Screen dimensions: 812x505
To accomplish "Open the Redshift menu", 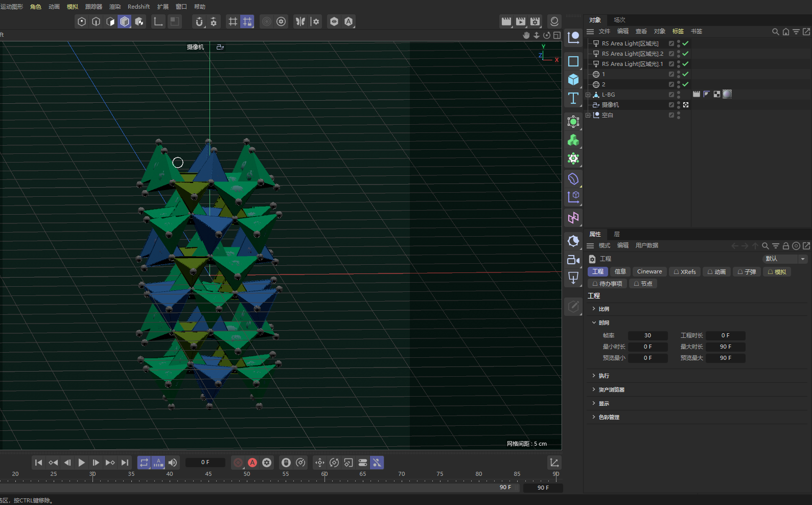I will point(138,7).
